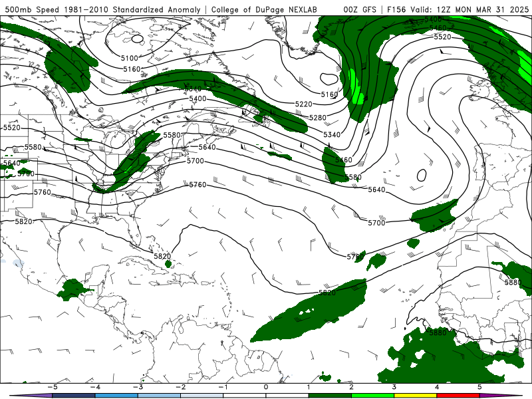Select the dark navy colorbar swatch (-5 to -4)
Screen dimensions: 532x399
[74, 396]
